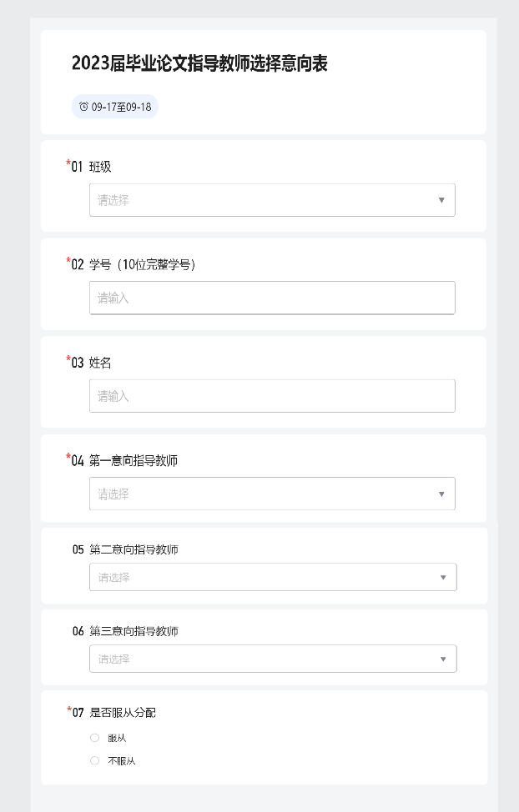Click the 02 学号 question label
Image resolution: width=519 pixels, height=812 pixels.
pos(134,264)
